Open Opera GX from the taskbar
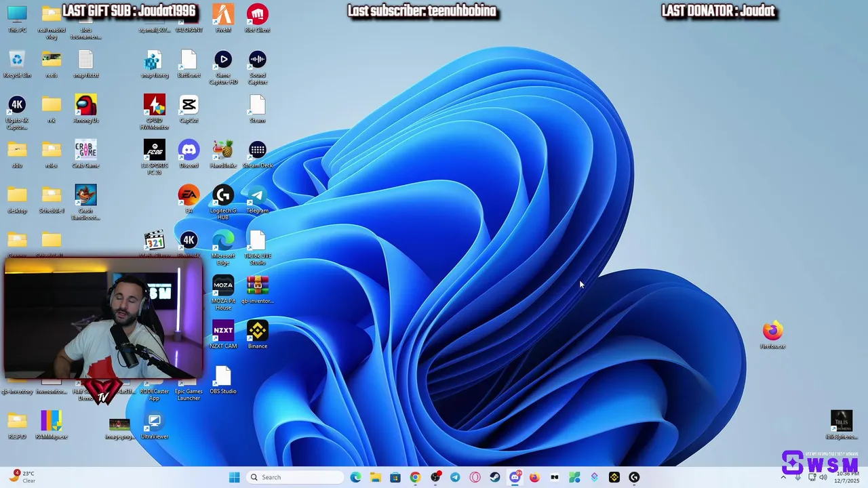 tap(475, 477)
